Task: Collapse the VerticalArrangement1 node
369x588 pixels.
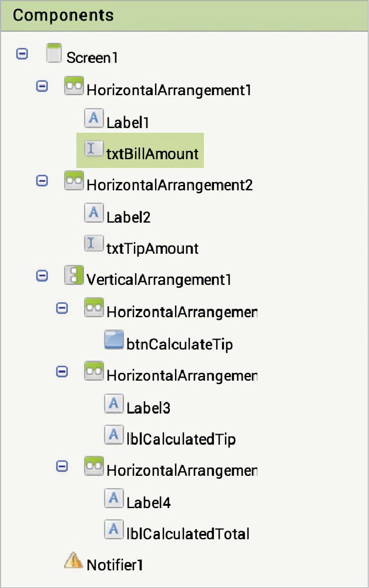Action: [42, 275]
